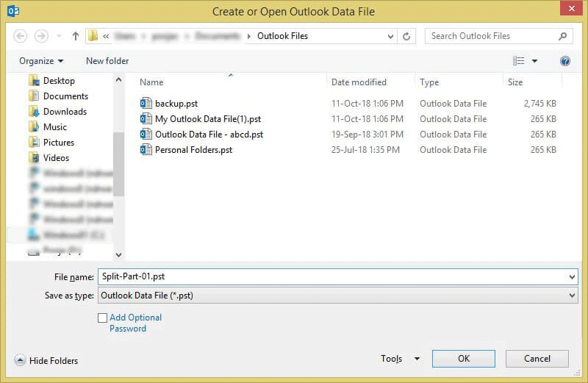588x383 pixels.
Task: Enable the Add Optional Password checkbox
Action: click(x=102, y=318)
